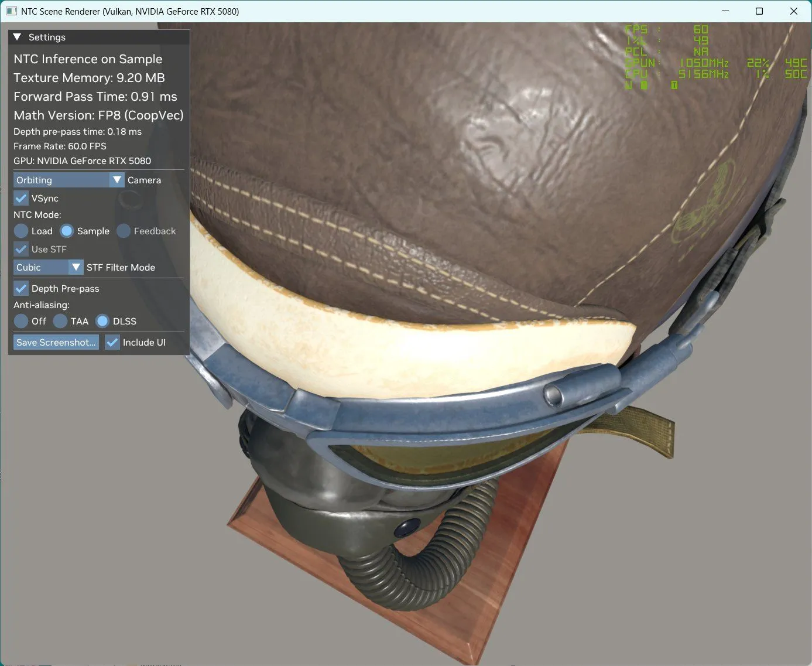Maximize the renderer window
812x666 pixels.
point(759,11)
